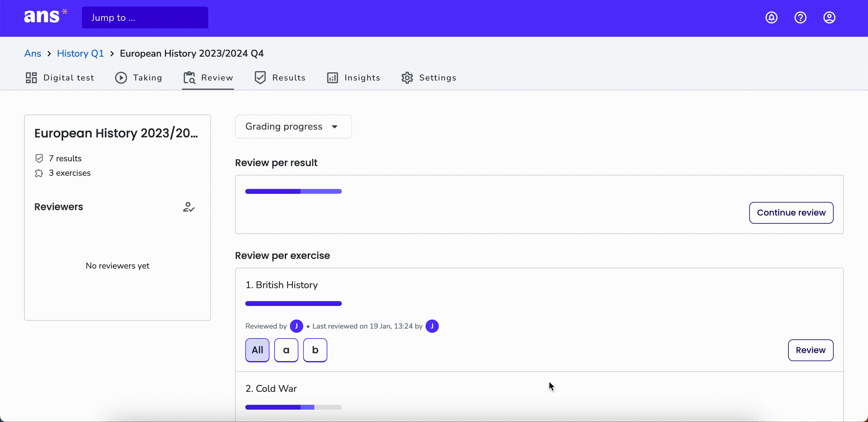Click into the Jump to search field
Screen dimensions: 868x422
click(x=145, y=17)
